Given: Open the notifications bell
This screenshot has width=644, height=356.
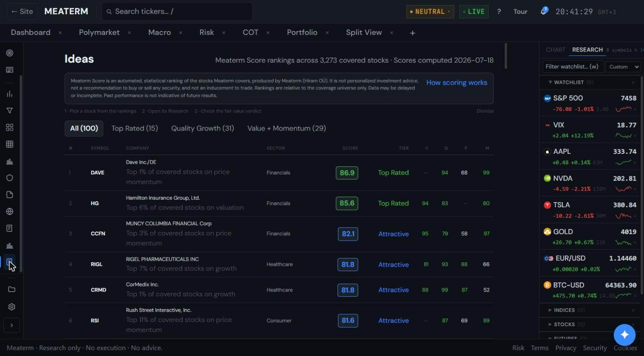Looking at the screenshot, I should pyautogui.click(x=544, y=12).
